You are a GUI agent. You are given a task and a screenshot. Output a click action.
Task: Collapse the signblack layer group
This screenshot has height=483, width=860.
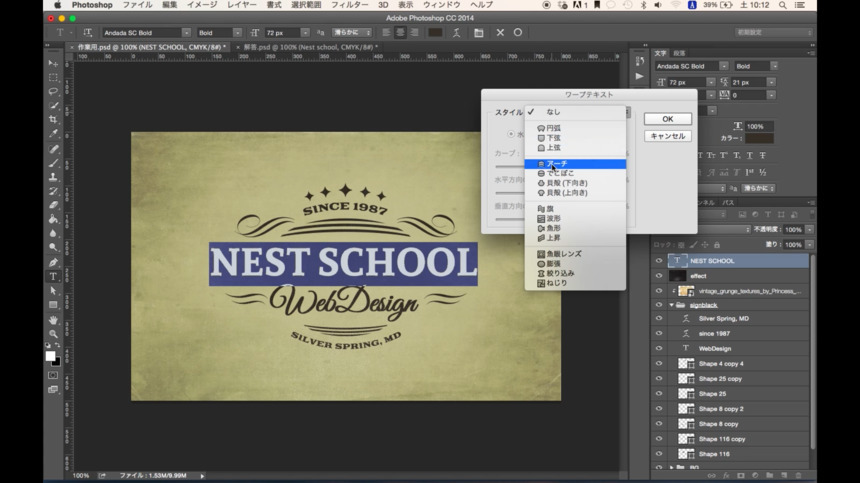pyautogui.click(x=671, y=305)
